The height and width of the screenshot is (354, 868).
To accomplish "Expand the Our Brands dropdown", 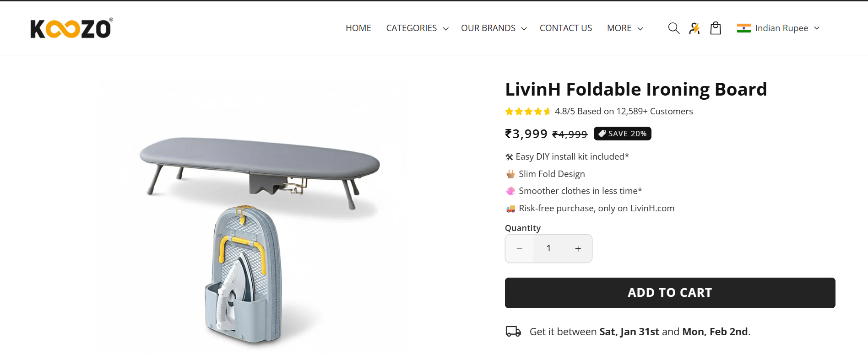I will [x=494, y=28].
